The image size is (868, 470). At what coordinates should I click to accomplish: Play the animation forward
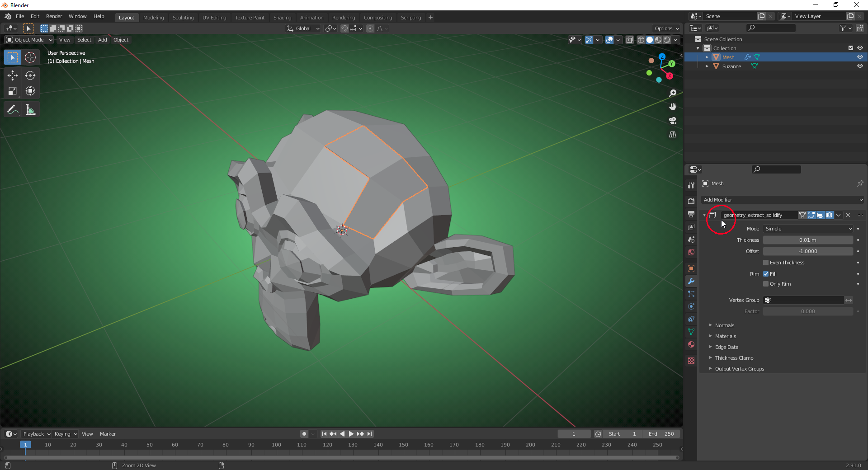click(x=351, y=434)
